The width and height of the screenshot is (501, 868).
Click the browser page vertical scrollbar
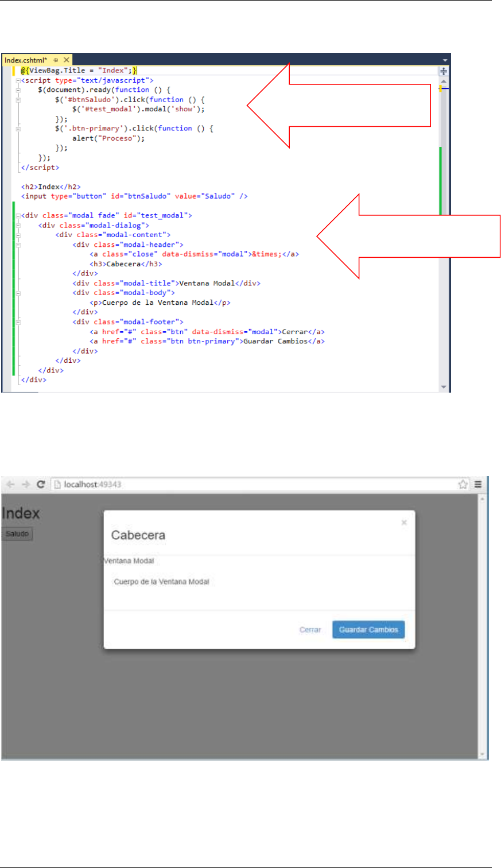coord(483,627)
